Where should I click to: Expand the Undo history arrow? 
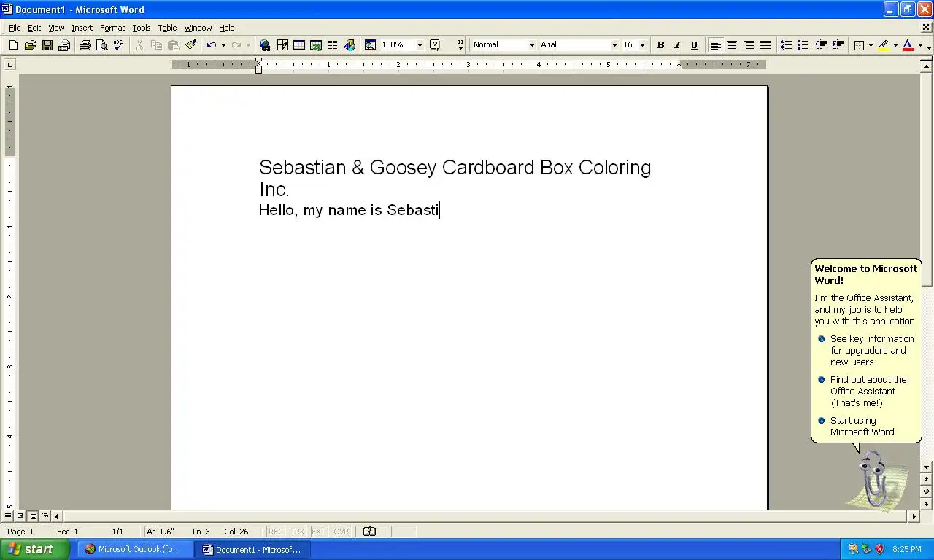click(x=223, y=45)
